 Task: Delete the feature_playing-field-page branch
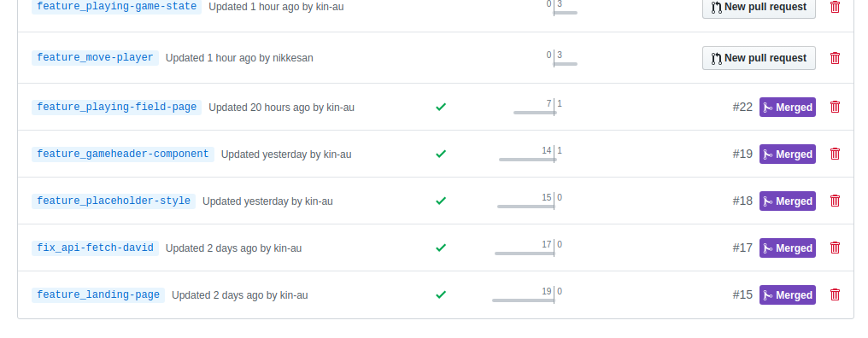(x=835, y=107)
